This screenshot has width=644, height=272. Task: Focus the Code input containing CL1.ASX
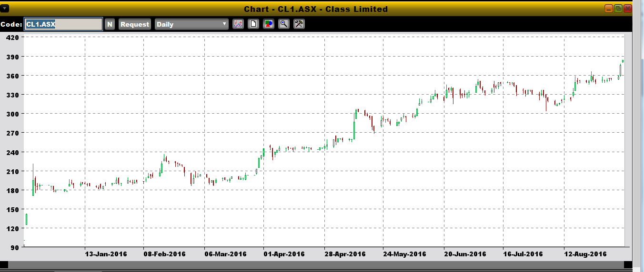(63, 24)
